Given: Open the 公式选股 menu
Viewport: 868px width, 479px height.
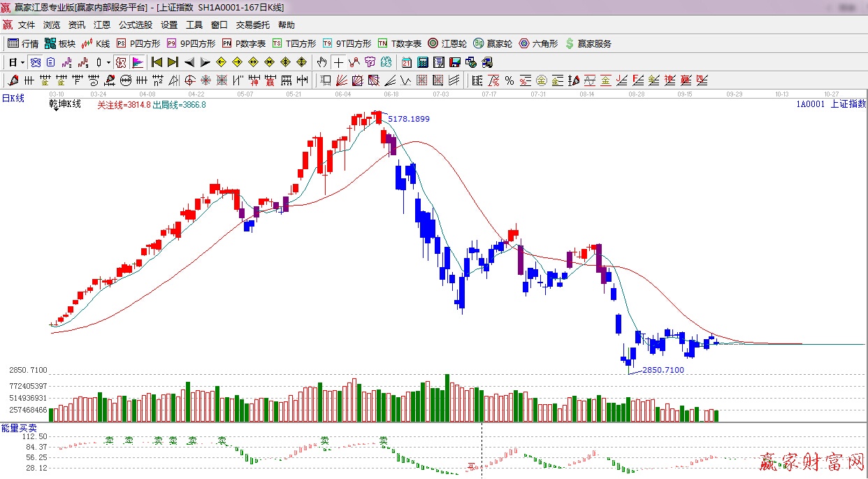Looking at the screenshot, I should (x=135, y=25).
